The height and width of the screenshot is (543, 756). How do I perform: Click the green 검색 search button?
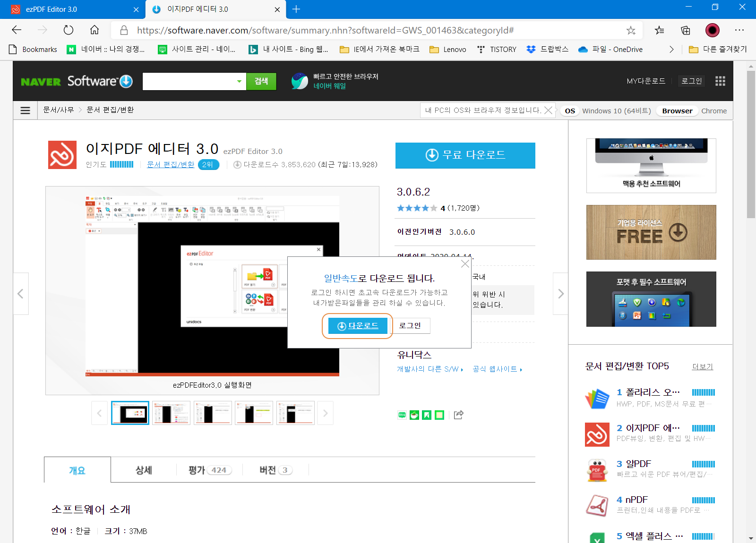coord(261,81)
